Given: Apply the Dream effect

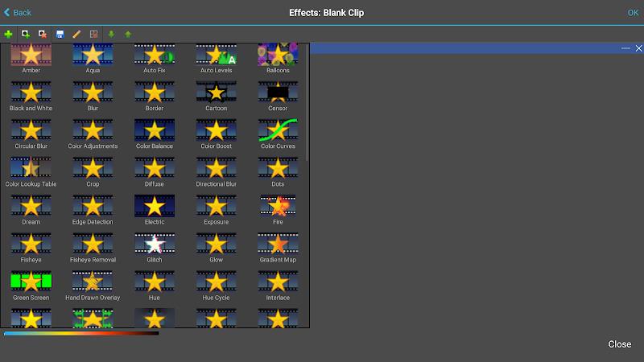Looking at the screenshot, I should tap(31, 210).
